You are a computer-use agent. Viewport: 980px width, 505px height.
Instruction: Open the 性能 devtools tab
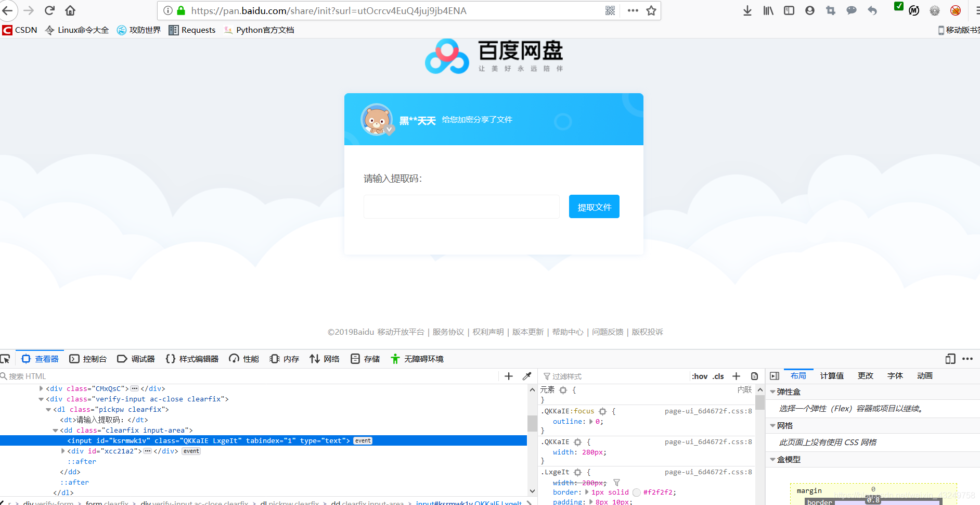coord(244,359)
